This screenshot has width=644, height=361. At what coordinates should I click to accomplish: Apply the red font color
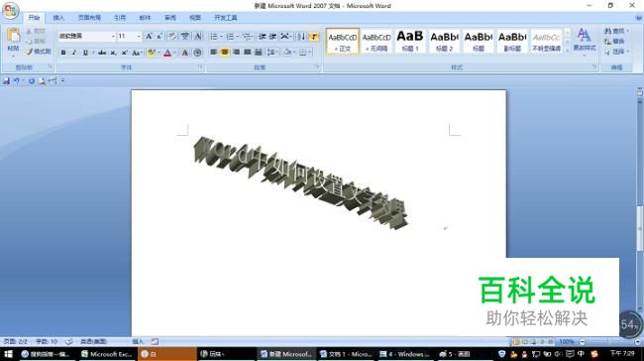click(167, 53)
